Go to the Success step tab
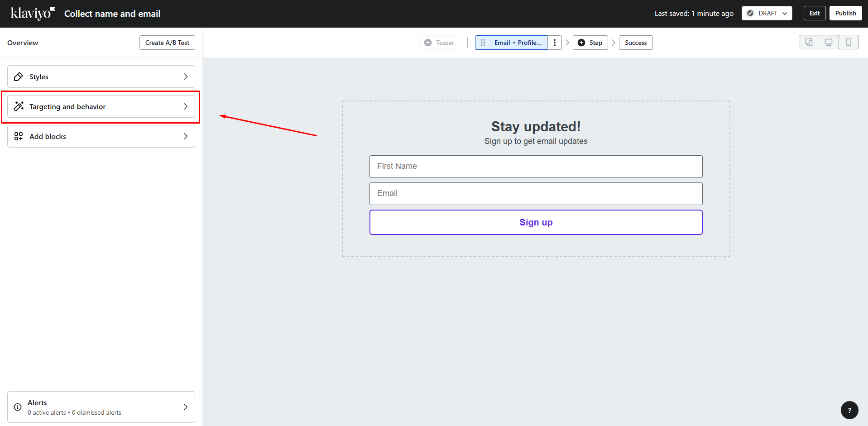The image size is (868, 426). tap(635, 43)
